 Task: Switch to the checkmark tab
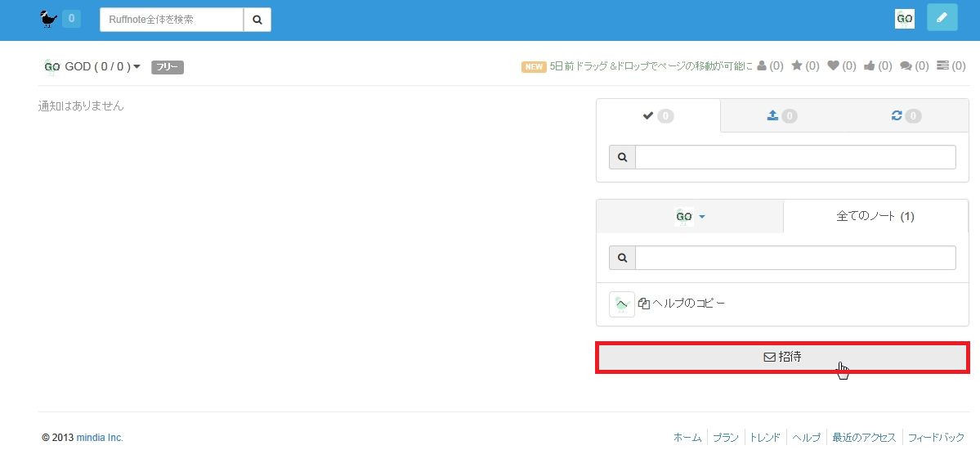[658, 116]
